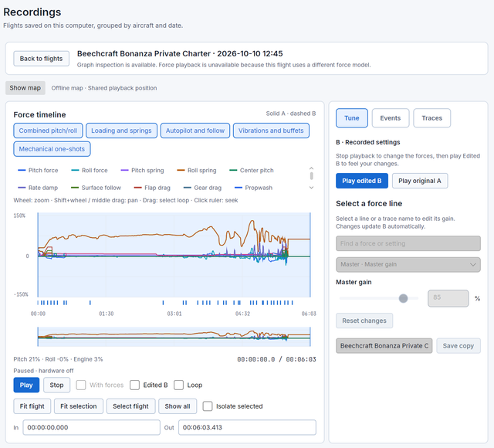Switch to the Traces tab
The height and width of the screenshot is (448, 494).
432,118
